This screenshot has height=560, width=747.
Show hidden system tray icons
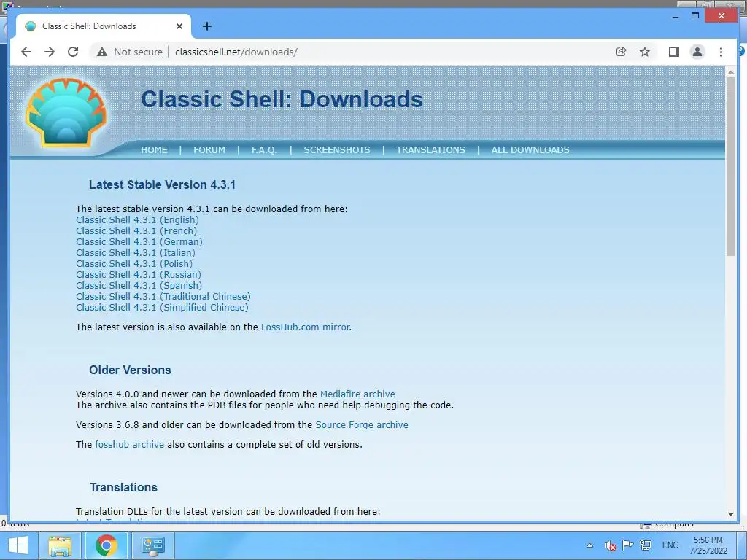589,545
